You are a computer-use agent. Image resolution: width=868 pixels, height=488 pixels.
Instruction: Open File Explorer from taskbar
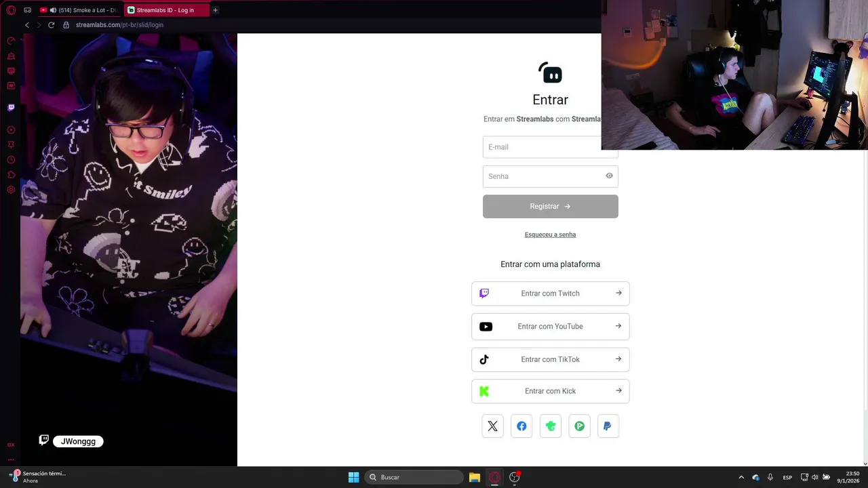[x=475, y=477]
